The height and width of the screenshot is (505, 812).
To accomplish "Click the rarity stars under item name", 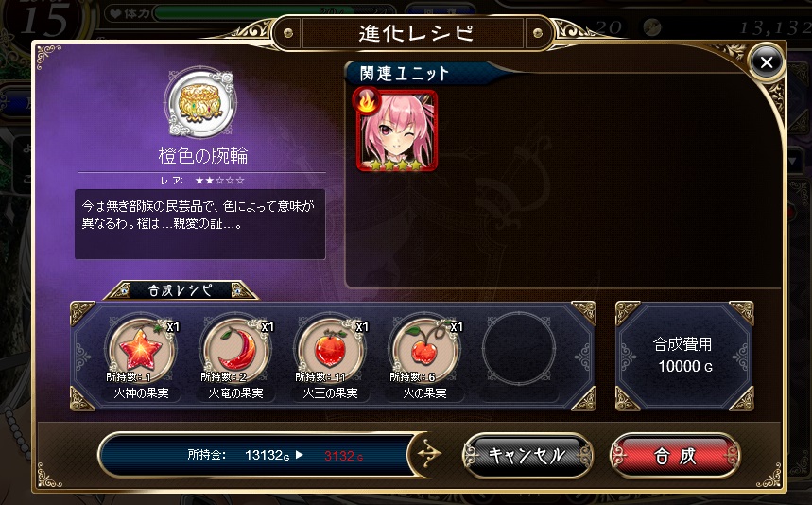I will (219, 181).
